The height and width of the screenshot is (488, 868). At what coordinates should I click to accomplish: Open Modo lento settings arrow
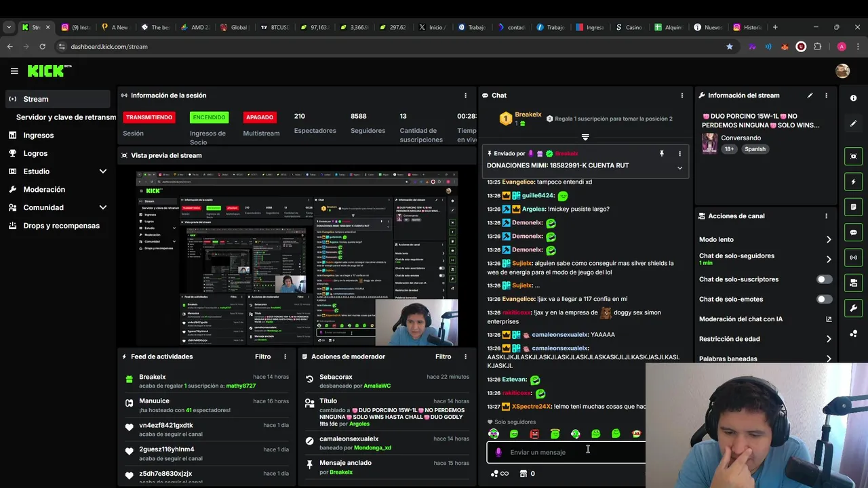coord(829,240)
